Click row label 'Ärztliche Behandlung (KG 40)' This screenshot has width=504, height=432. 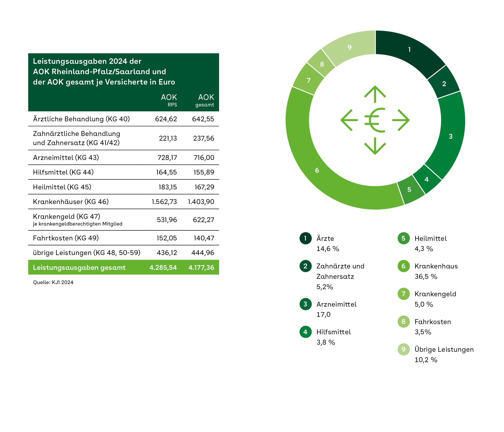pyautogui.click(x=81, y=119)
